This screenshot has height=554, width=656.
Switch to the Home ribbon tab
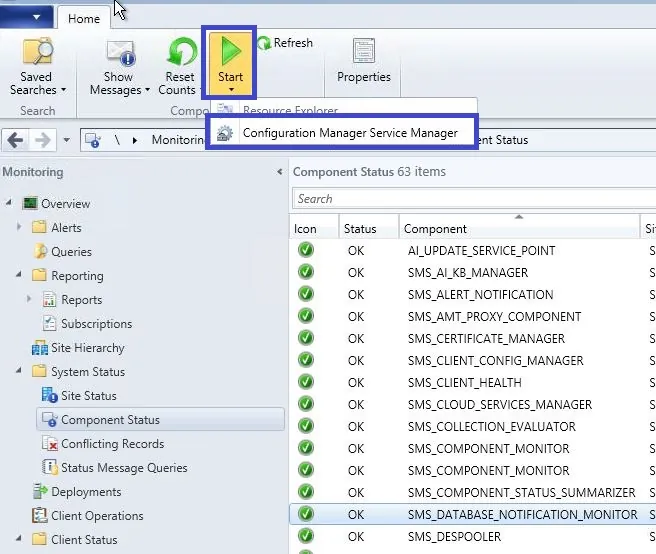[84, 18]
